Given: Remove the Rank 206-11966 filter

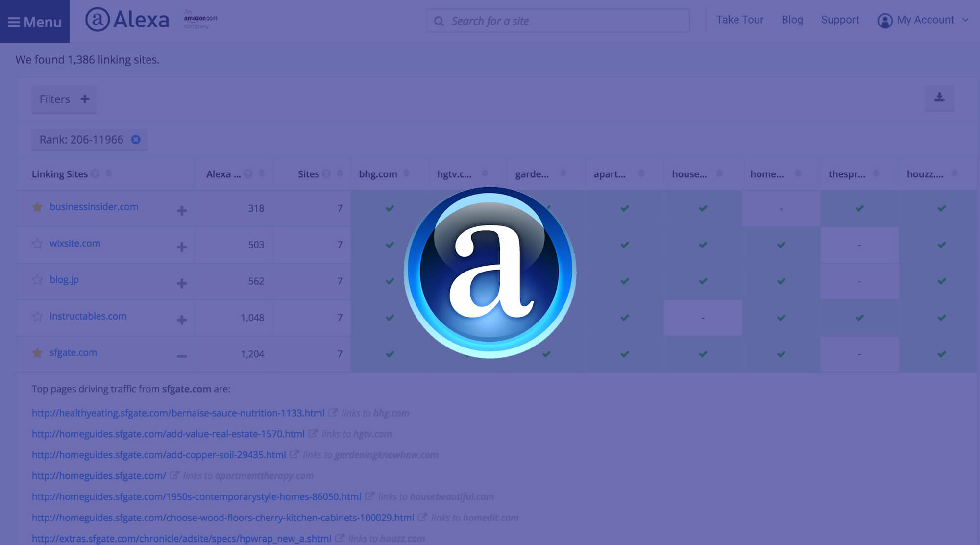Looking at the screenshot, I should (x=136, y=140).
